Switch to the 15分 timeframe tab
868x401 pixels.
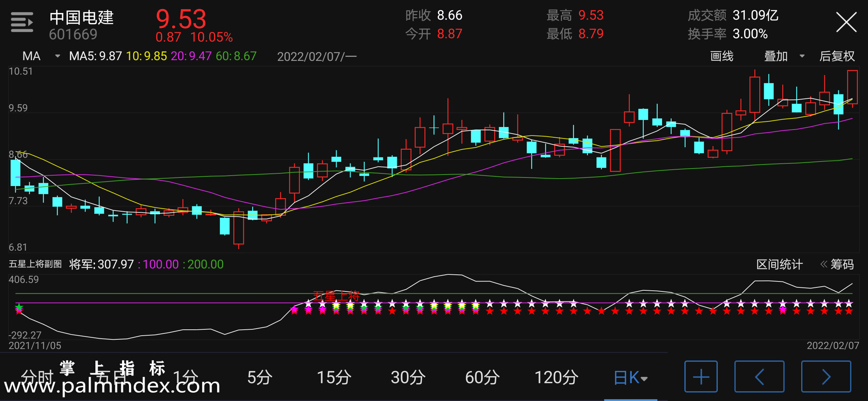[334, 377]
